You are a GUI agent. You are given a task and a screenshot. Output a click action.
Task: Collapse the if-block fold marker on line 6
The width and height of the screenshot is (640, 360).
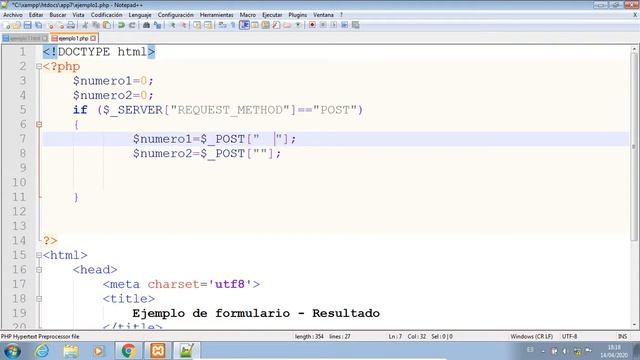click(39, 124)
